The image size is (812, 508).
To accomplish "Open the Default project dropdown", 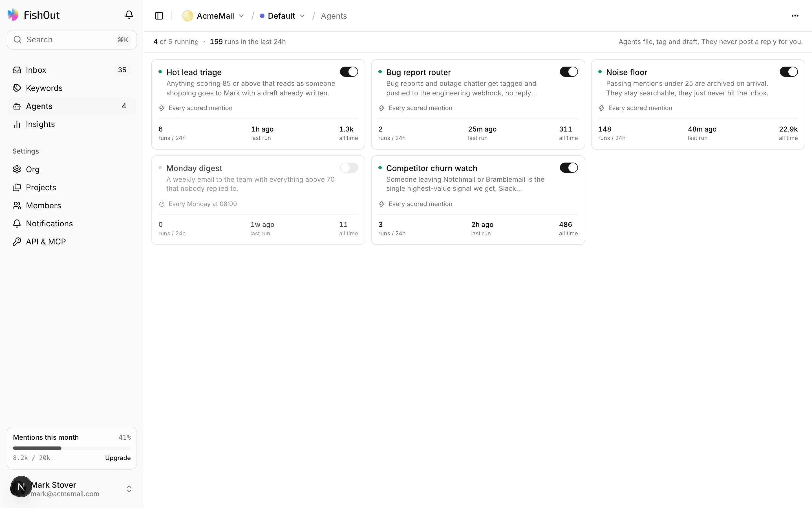I will pyautogui.click(x=283, y=16).
